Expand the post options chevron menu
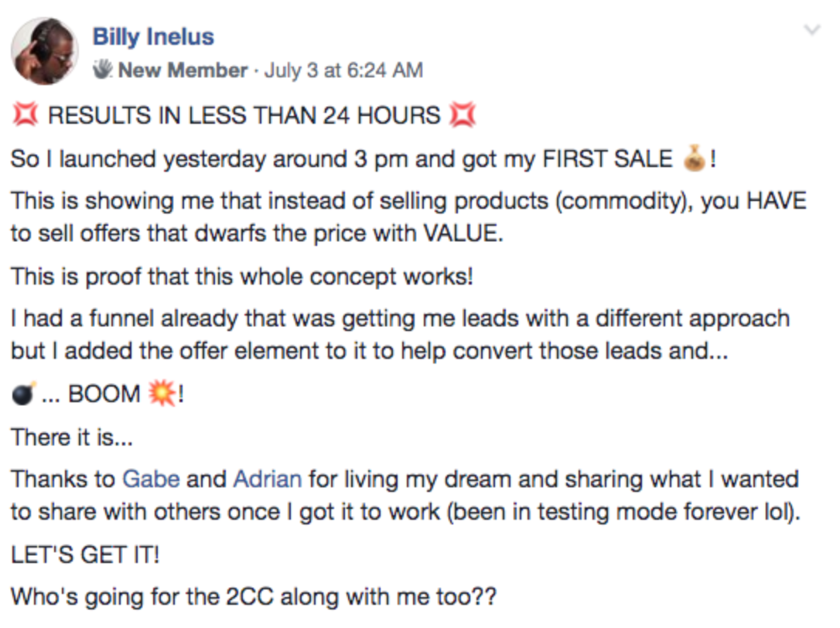840x628 pixels. (x=813, y=30)
